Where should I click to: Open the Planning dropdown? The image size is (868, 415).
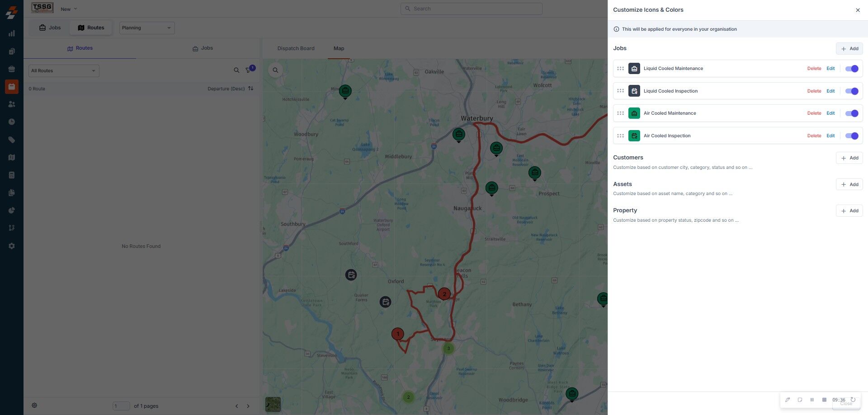[x=147, y=28]
